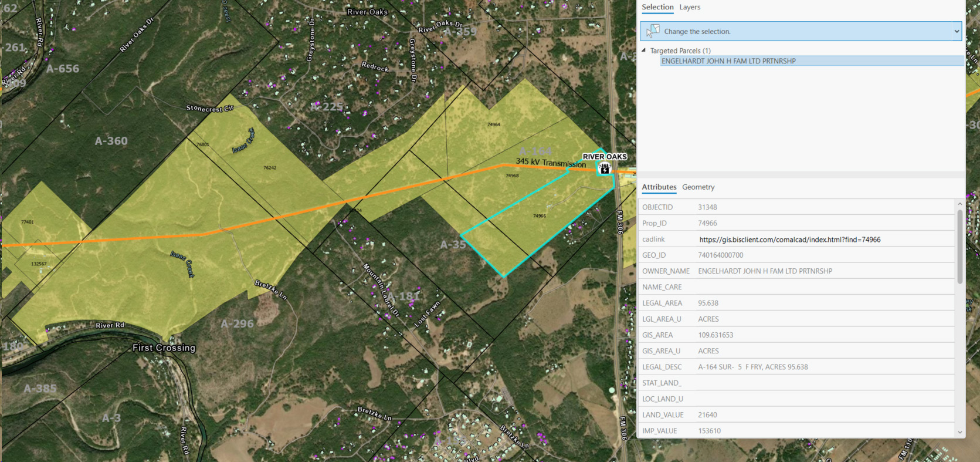Screen dimensions: 980x462
Task: Click the 345 kV Transmission line label
Action: [550, 162]
